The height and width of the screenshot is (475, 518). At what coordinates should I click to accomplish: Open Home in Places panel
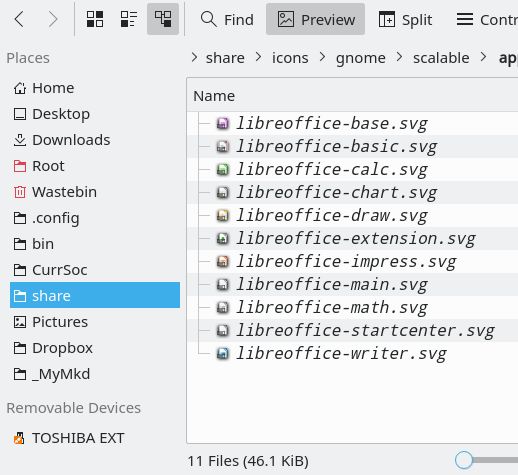[x=95, y=88]
